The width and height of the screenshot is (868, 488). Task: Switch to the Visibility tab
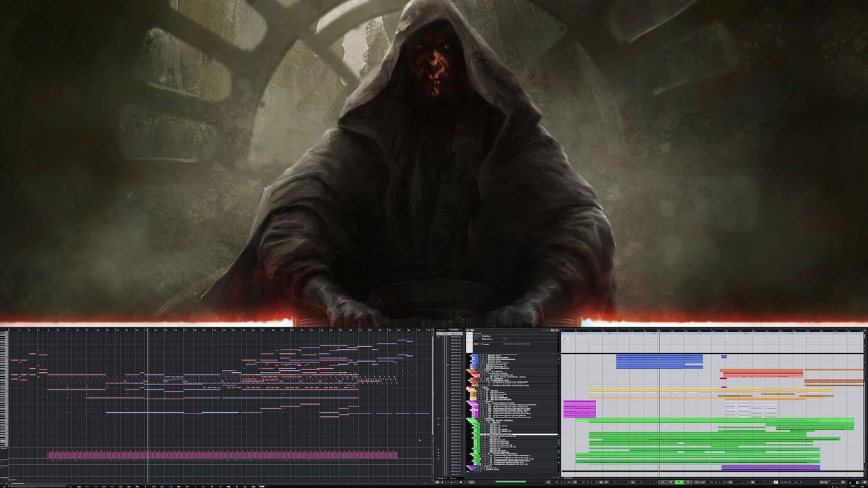point(454,330)
